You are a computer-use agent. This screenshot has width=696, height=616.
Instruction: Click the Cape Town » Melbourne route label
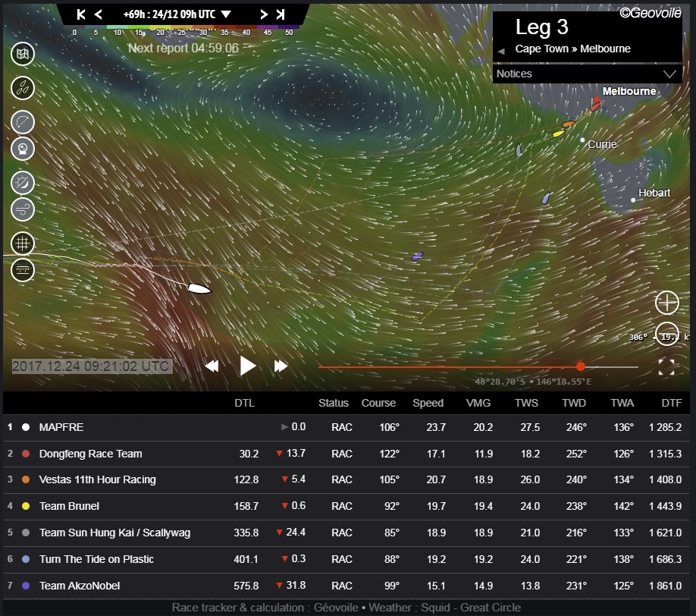pos(572,49)
